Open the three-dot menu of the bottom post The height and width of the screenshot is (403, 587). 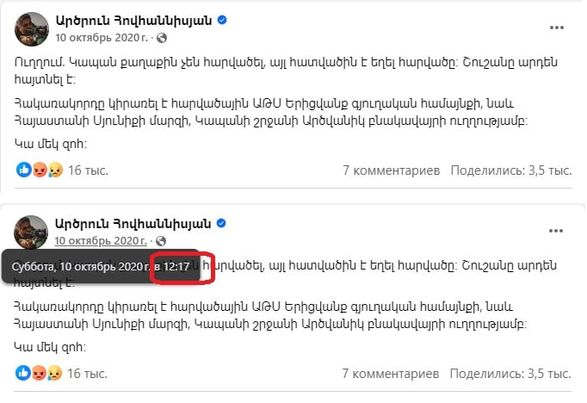click(x=556, y=231)
